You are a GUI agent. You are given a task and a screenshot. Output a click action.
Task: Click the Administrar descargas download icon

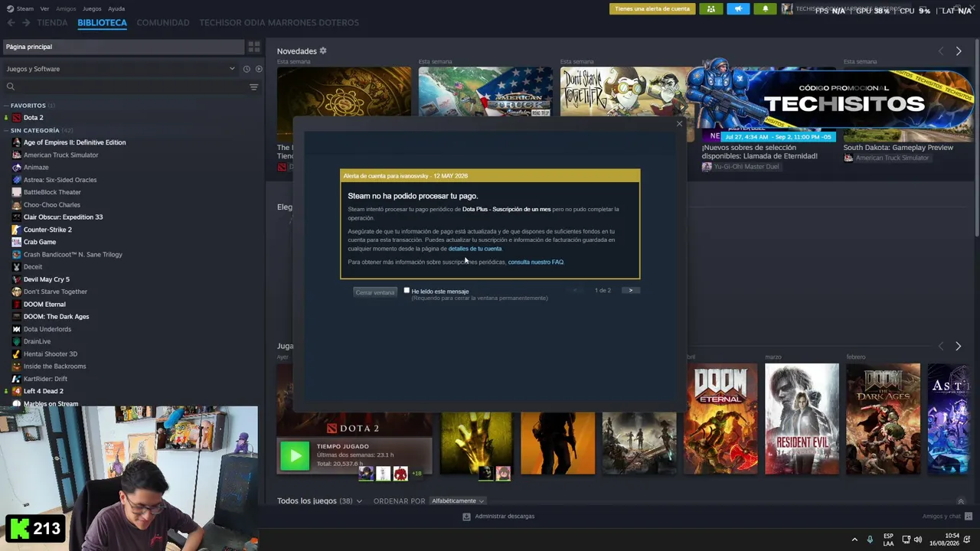point(466,517)
